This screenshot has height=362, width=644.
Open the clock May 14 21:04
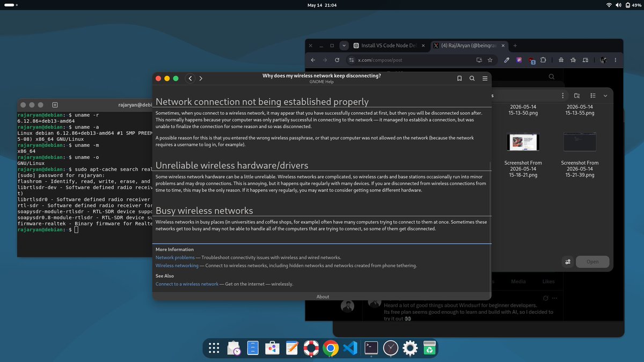pyautogui.click(x=322, y=5)
